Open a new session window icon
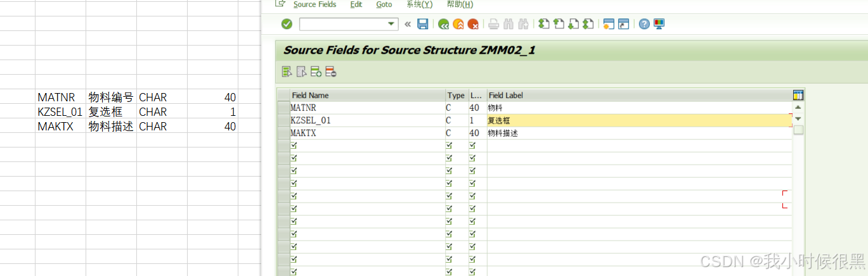Viewport: 868px width, 276px height. (609, 24)
